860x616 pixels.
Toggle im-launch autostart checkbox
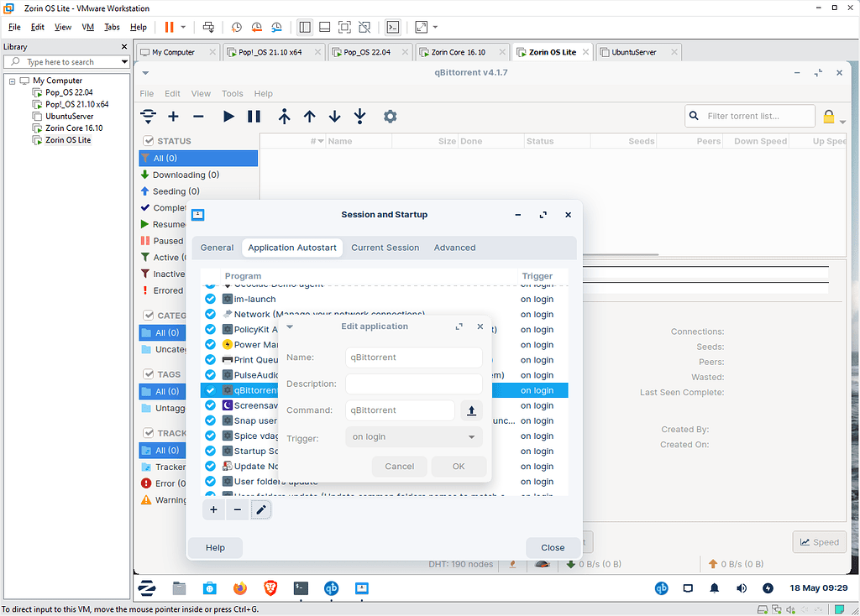pos(210,299)
